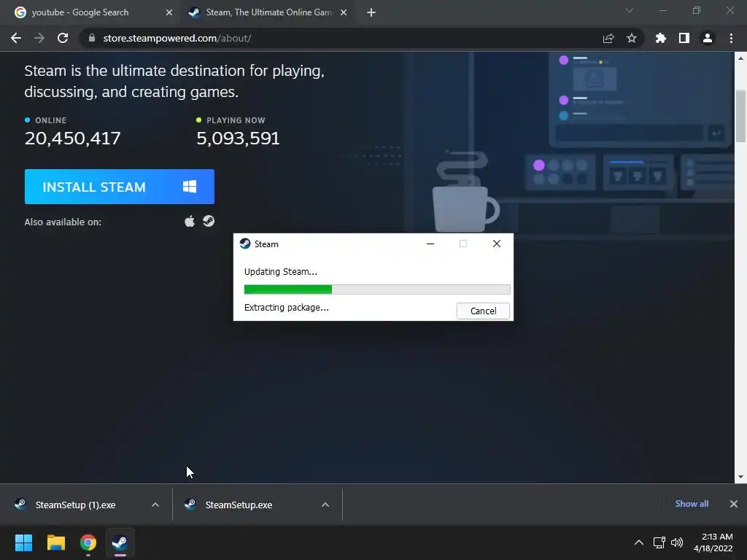Switch to the Steam, The Ultimate Online Game tab
The height and width of the screenshot is (560, 747).
pos(267,12)
